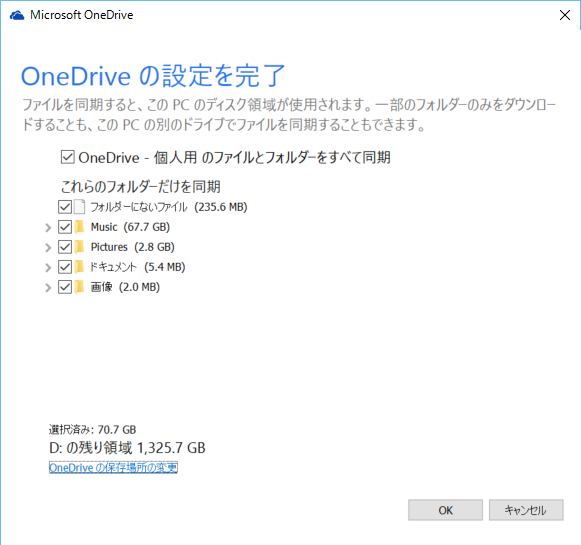Expand the ドキュメント folder tree
This screenshot has width=581, height=545.
pyautogui.click(x=48, y=267)
